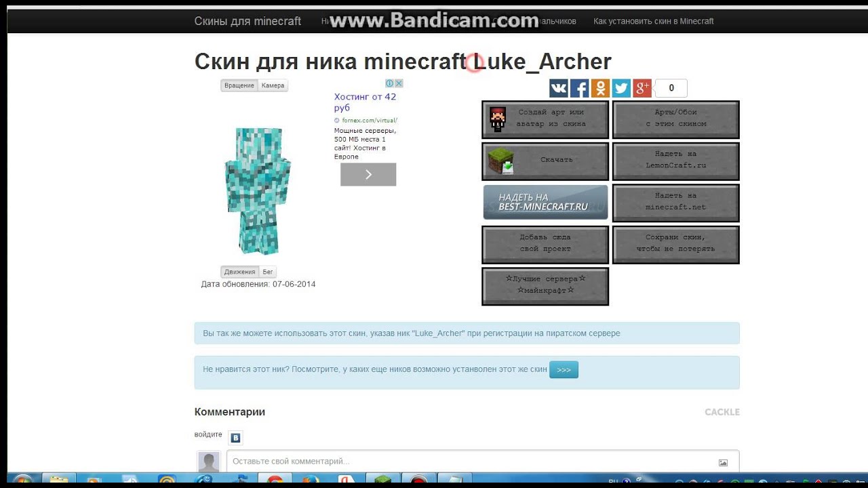Click Сохрани скин, чтобы не потерять
This screenshot has height=488, width=868.
676,244
